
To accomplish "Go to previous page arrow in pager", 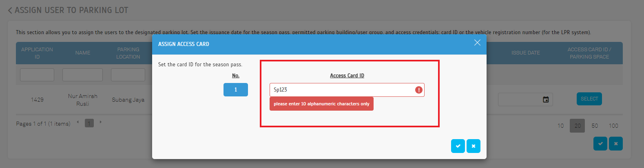I will click(78, 122).
